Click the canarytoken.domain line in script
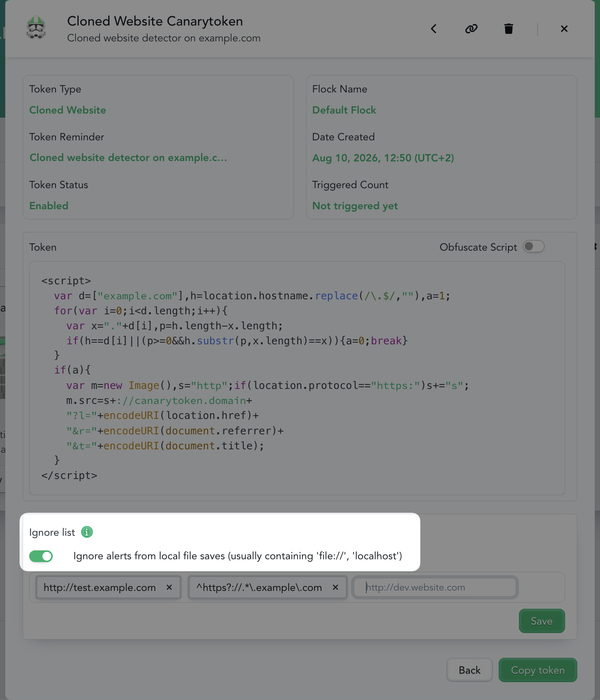600x700 pixels. click(x=159, y=401)
